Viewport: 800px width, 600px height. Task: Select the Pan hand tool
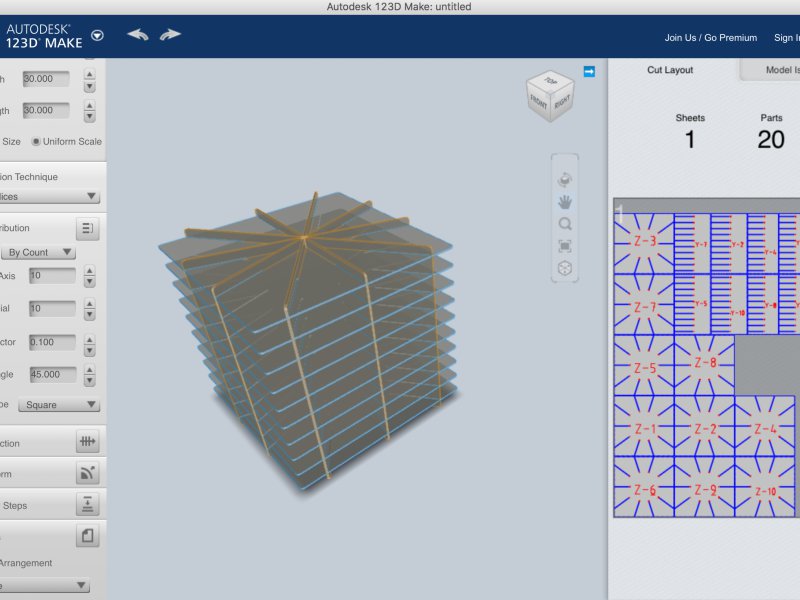565,202
